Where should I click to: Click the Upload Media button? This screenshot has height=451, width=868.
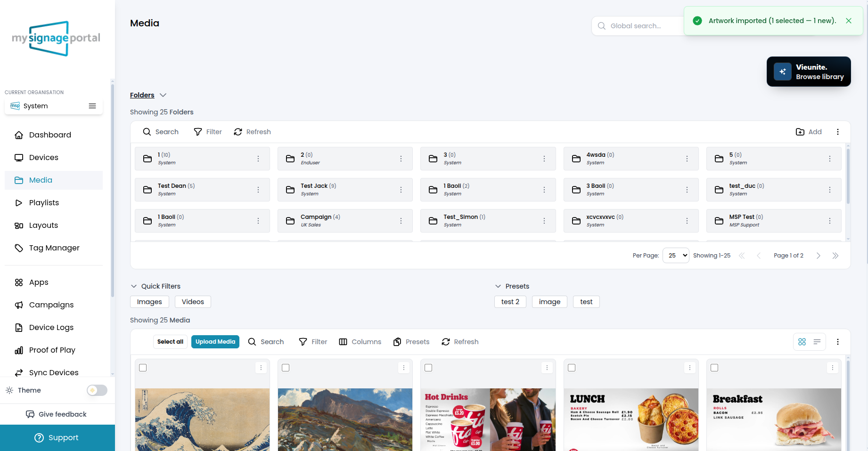215,342
